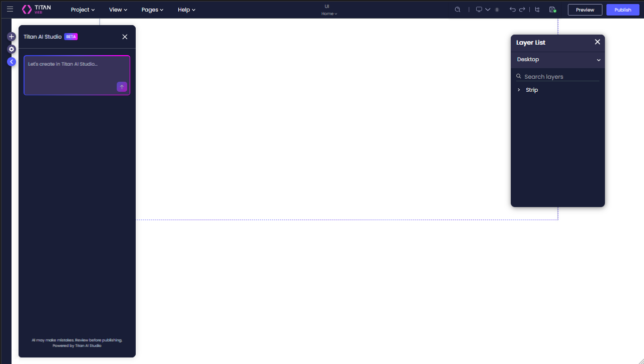Click the add element plus icon

[x=12, y=37]
